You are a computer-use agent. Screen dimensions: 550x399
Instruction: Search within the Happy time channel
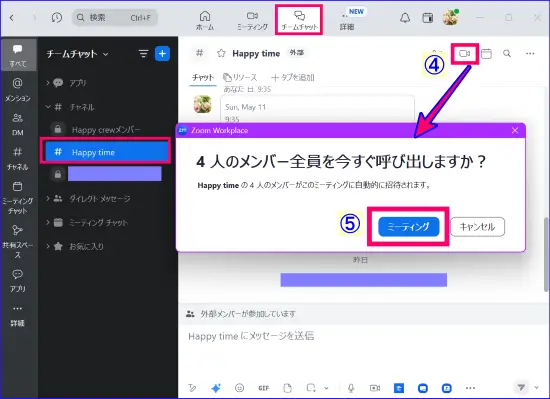pos(507,53)
